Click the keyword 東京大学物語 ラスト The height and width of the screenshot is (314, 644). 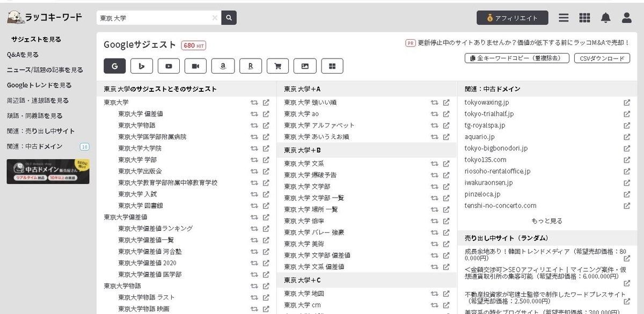[x=147, y=297]
